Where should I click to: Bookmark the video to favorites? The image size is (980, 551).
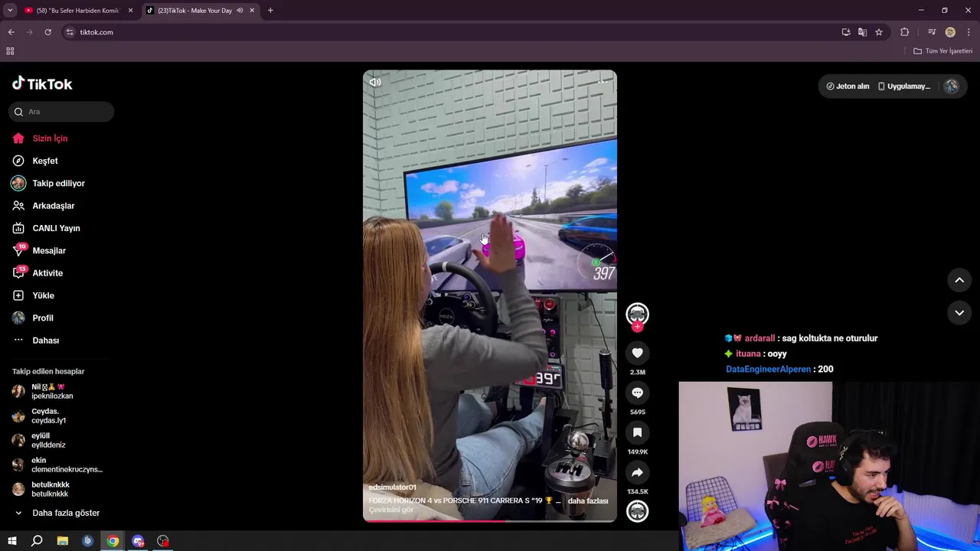click(x=637, y=432)
